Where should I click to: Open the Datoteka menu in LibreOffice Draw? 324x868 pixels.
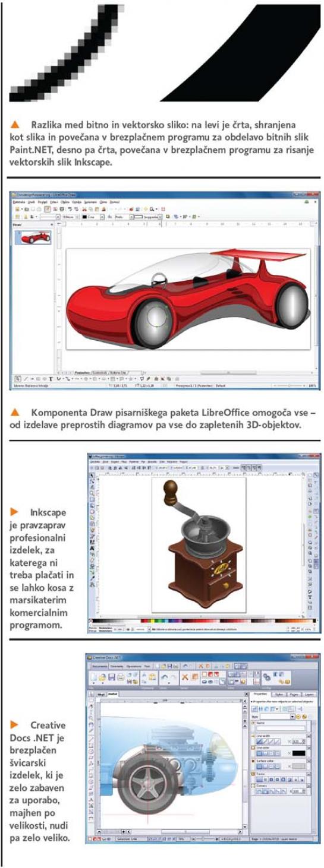point(19,202)
